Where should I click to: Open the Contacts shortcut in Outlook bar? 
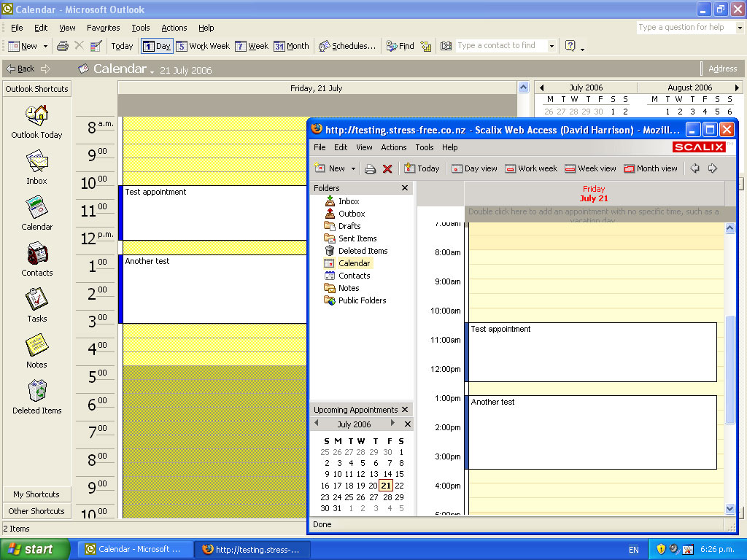[x=36, y=260]
